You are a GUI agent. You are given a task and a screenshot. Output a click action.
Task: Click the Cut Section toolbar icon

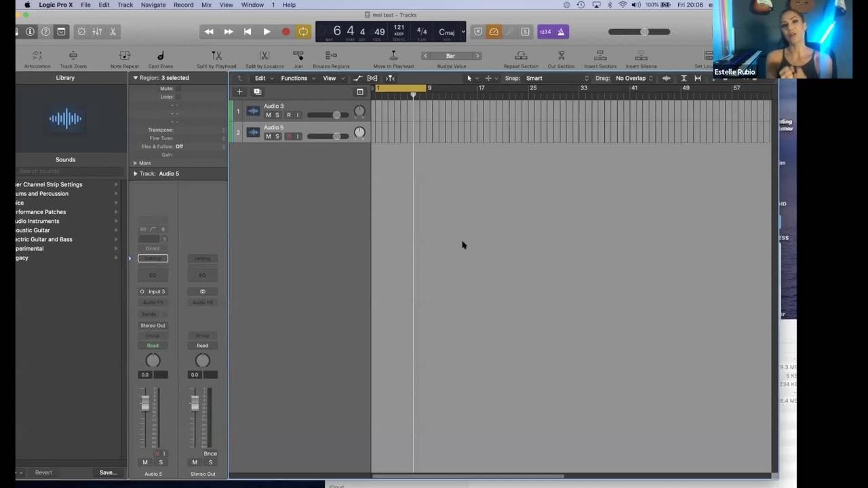click(x=561, y=59)
